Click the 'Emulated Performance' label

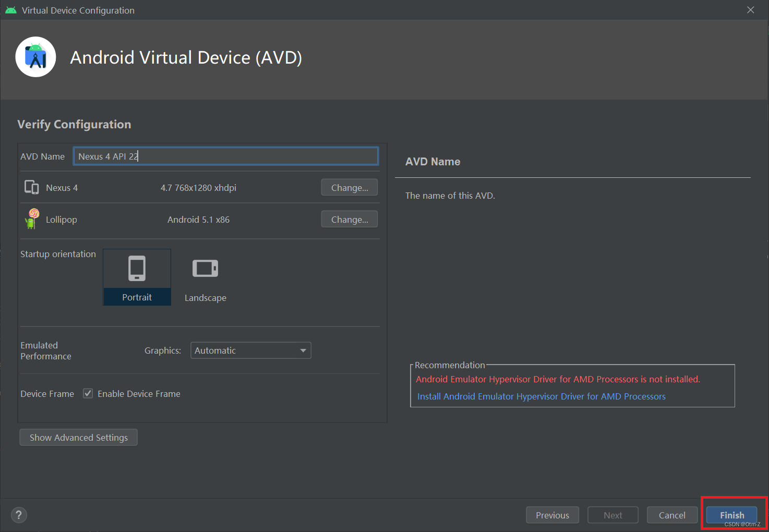click(x=46, y=350)
